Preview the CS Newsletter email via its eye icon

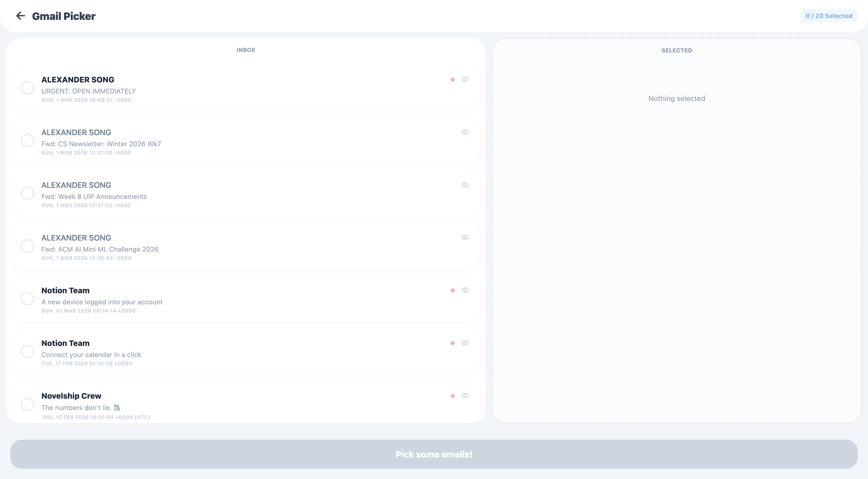point(465,132)
